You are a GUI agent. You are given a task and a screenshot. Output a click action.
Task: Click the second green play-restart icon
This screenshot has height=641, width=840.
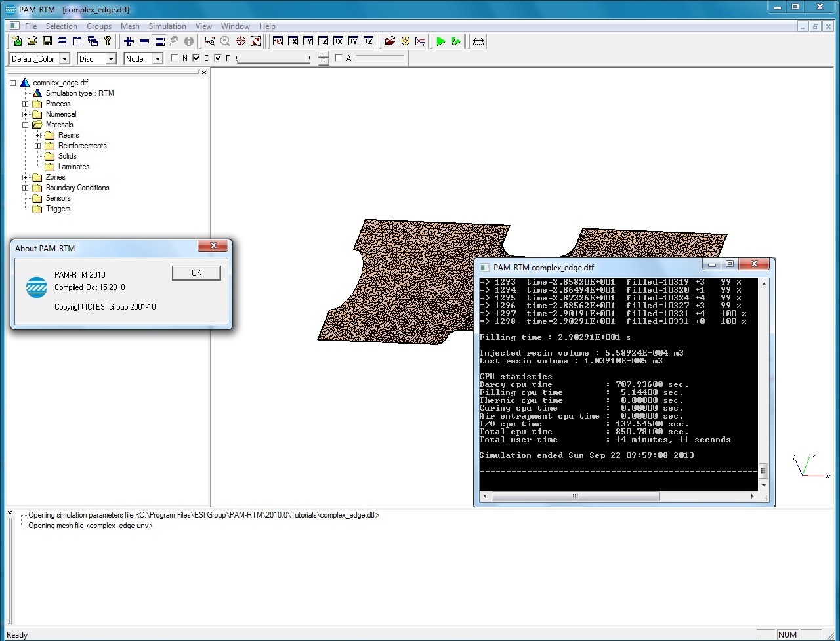pyautogui.click(x=456, y=41)
